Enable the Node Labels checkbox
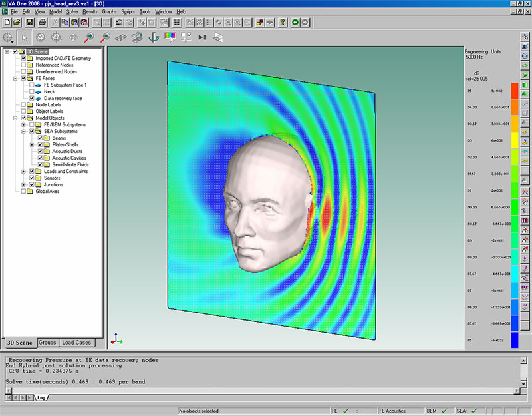The width and height of the screenshot is (532, 416). click(x=23, y=104)
